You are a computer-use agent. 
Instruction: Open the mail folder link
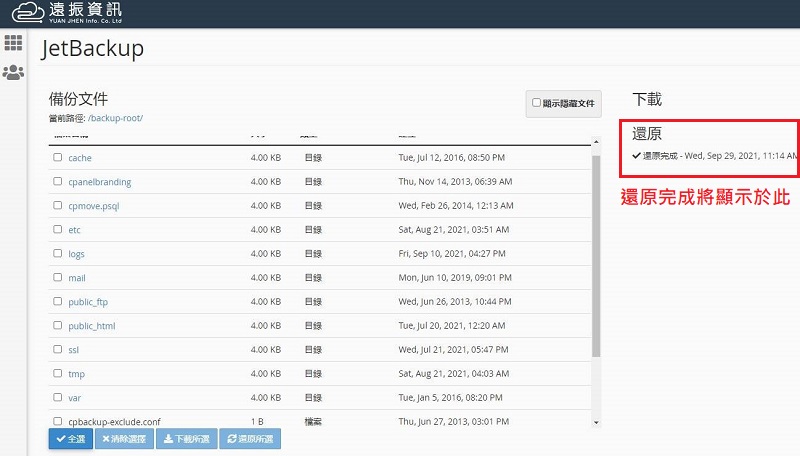point(77,278)
